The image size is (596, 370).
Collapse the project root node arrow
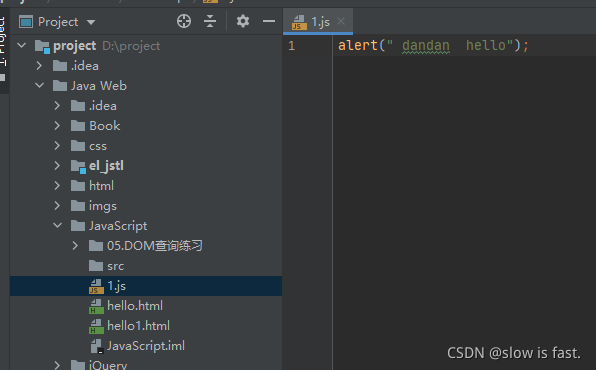tap(22, 46)
